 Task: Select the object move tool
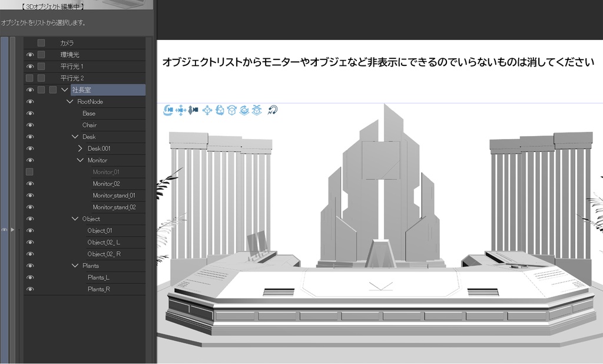[x=207, y=110]
